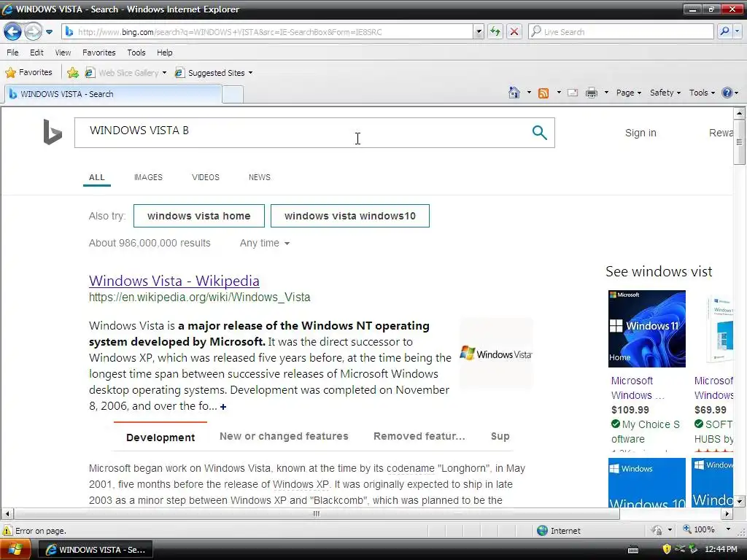Image resolution: width=747 pixels, height=560 pixels.
Task: Click the Windows Vista logo thumbnail
Action: point(495,354)
